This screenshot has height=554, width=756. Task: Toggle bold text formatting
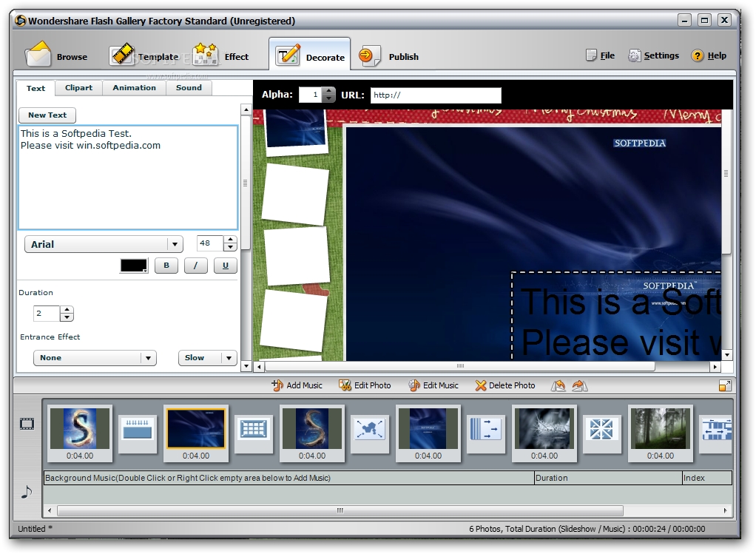166,266
